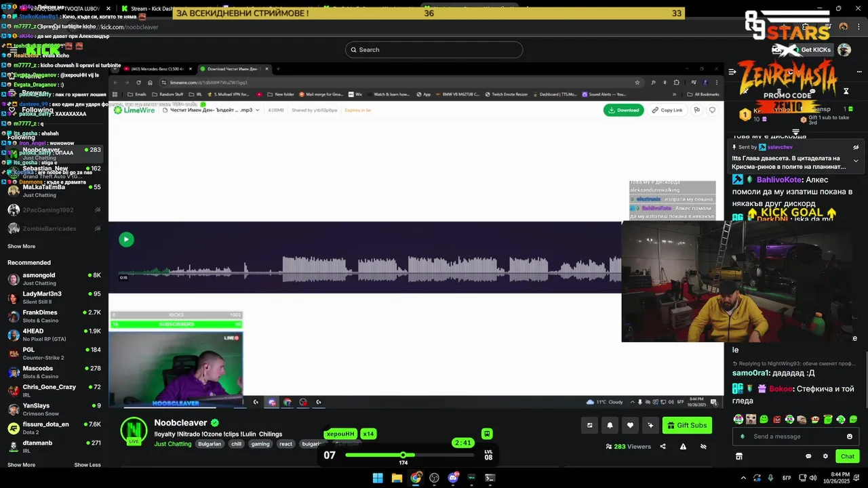Viewport: 868px width, 488px height.
Task: Click the green Gift Subs button
Action: click(687, 426)
